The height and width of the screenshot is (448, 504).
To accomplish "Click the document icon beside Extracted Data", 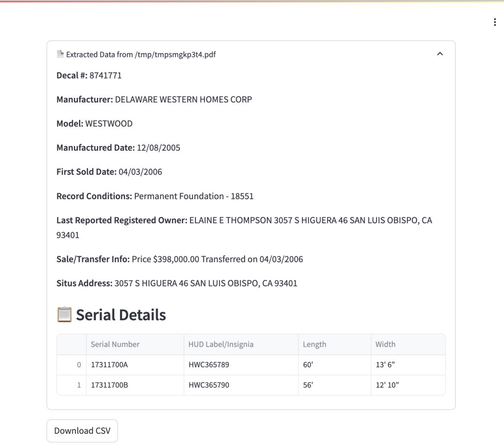I will [61, 54].
